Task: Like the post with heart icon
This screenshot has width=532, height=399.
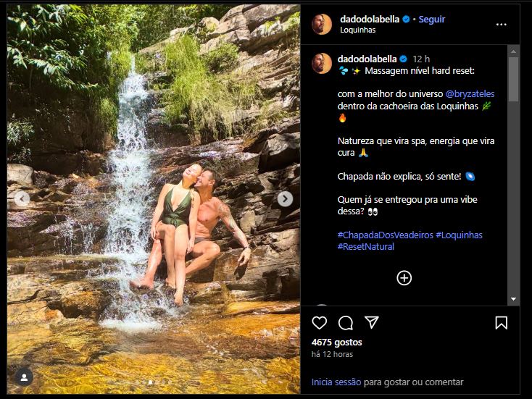Action: tap(320, 323)
